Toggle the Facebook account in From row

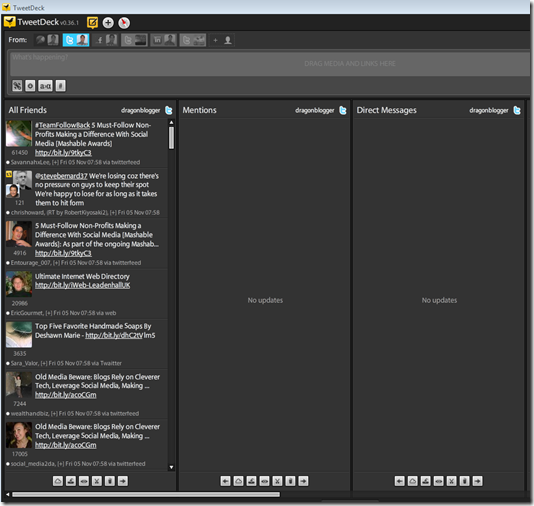(106, 40)
